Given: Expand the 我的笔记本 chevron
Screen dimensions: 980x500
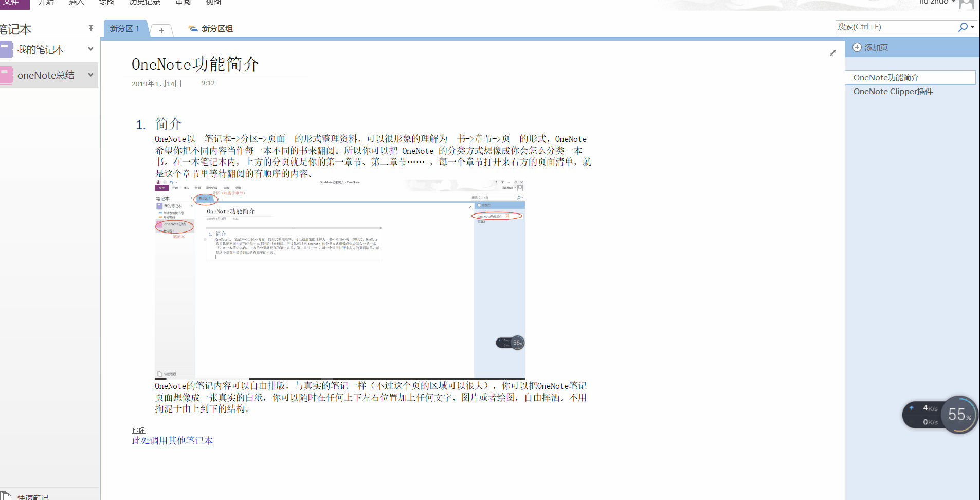Looking at the screenshot, I should [91, 49].
